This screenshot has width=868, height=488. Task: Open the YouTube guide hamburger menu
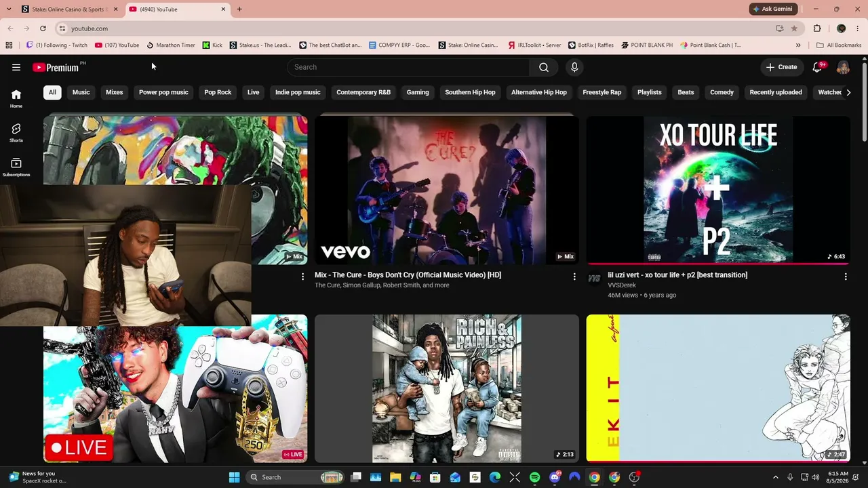16,67
